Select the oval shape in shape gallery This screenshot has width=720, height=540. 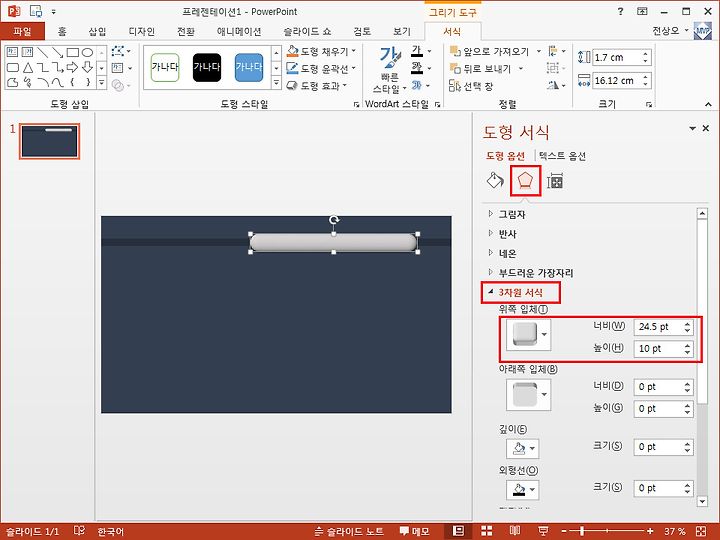click(87, 52)
